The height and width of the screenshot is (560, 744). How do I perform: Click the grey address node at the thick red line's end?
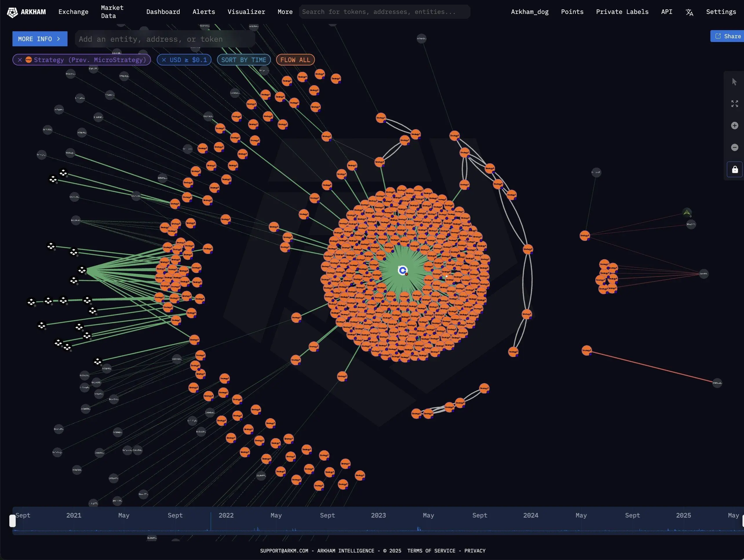[x=717, y=383]
